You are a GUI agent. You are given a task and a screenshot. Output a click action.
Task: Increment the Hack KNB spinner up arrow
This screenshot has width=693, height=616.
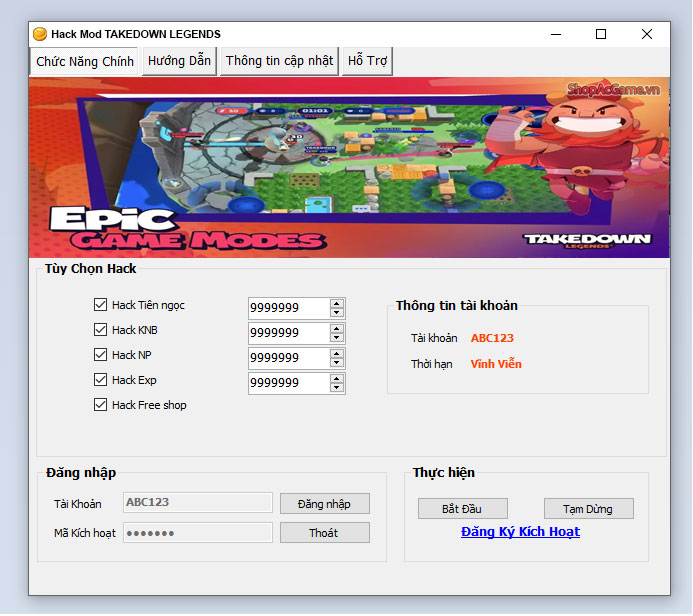(x=337, y=329)
